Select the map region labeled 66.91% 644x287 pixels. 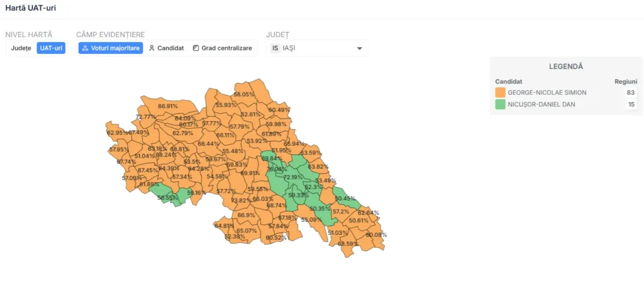tap(167, 106)
